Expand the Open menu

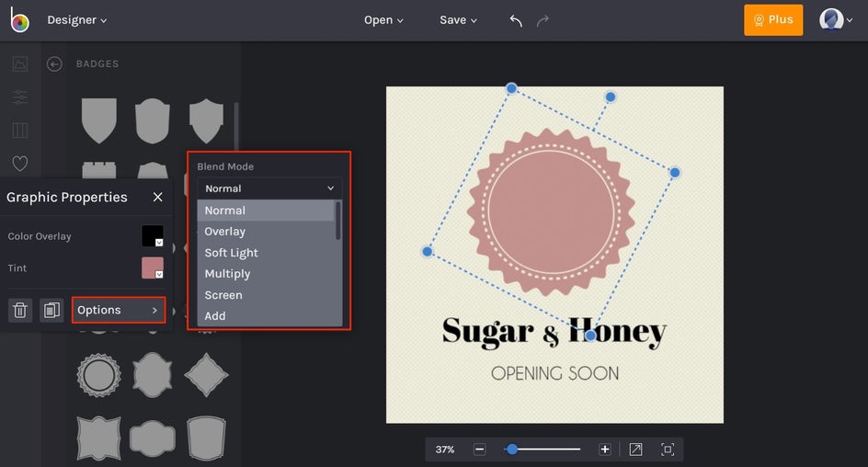click(x=383, y=20)
